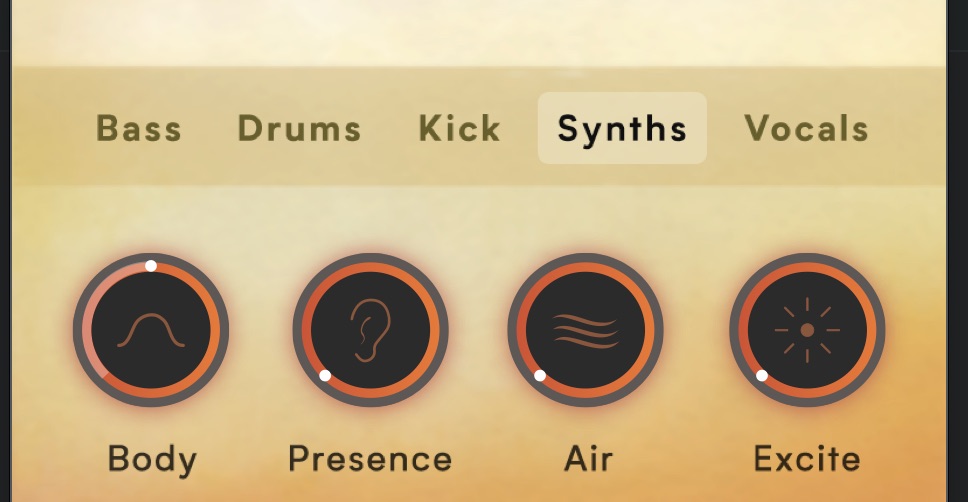Image resolution: width=968 pixels, height=502 pixels.
Task: Switch to the Drums preset tab
Action: (x=299, y=128)
